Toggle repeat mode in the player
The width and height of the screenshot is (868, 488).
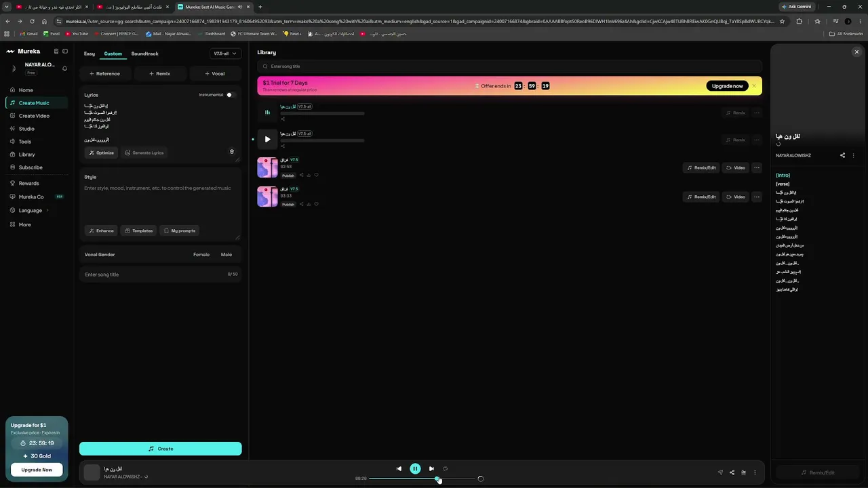pyautogui.click(x=446, y=468)
